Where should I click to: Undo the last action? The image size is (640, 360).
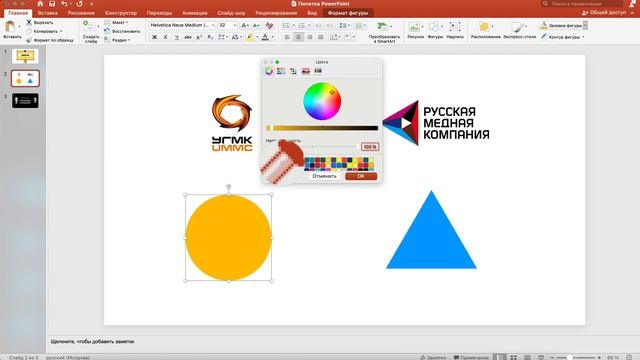(64, 4)
